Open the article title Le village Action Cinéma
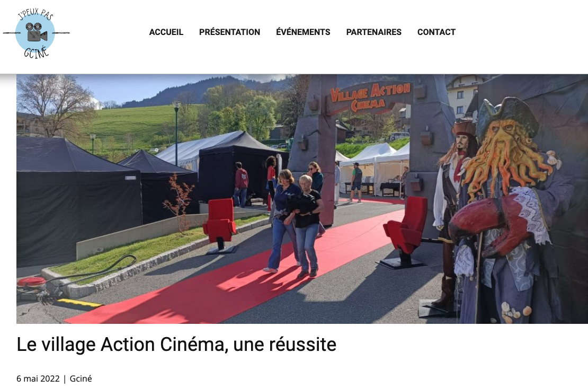This screenshot has height=388, width=588. click(176, 345)
